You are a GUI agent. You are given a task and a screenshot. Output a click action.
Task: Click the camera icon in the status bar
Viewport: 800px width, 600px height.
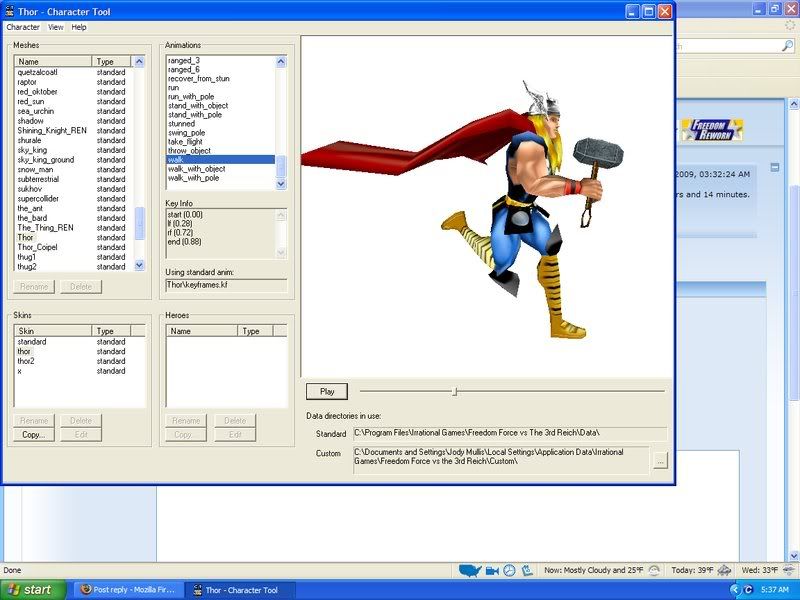point(492,570)
